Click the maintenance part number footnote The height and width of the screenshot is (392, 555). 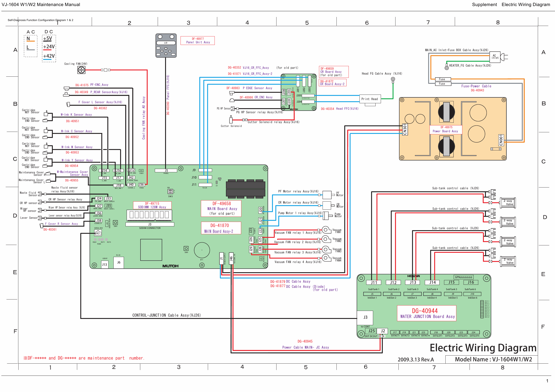84,358
